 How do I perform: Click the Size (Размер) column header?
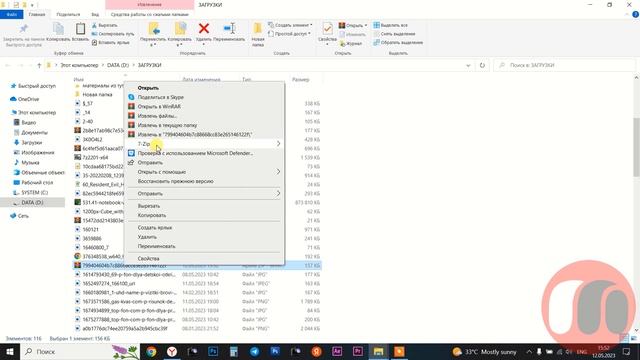pyautogui.click(x=301, y=80)
